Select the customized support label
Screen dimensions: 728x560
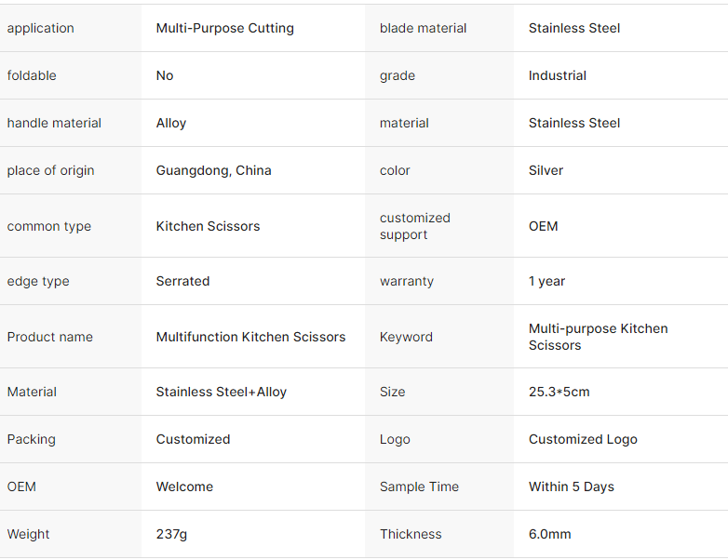click(x=414, y=226)
